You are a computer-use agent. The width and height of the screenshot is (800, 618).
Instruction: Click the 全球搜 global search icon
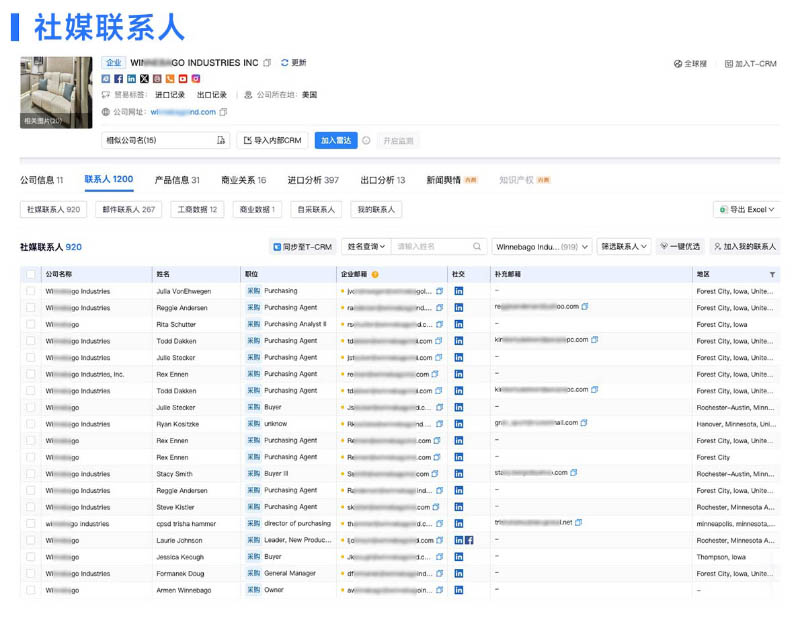pyautogui.click(x=679, y=64)
